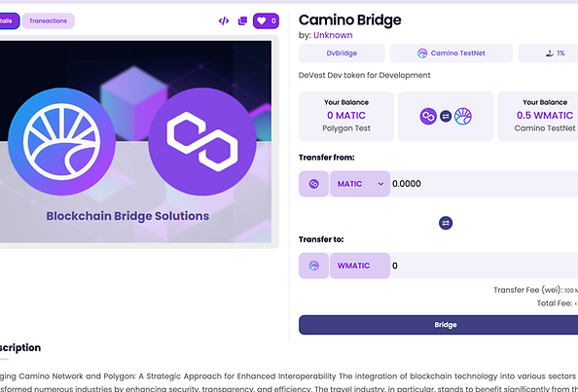Viewport: 578px width, 392px height.
Task: Click the 1% fee tag
Action: [x=548, y=53]
